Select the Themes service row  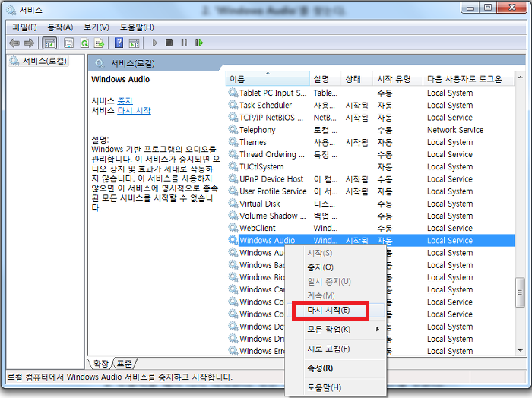coord(371,142)
